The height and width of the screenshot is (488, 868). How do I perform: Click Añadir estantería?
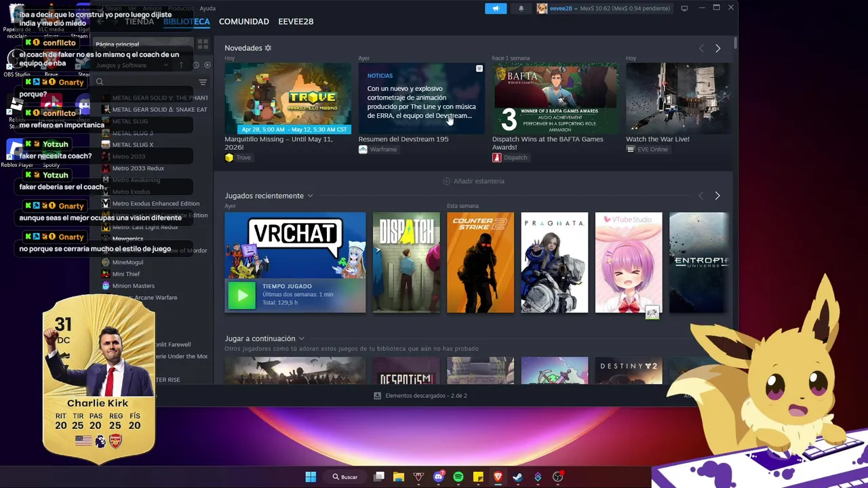click(473, 181)
